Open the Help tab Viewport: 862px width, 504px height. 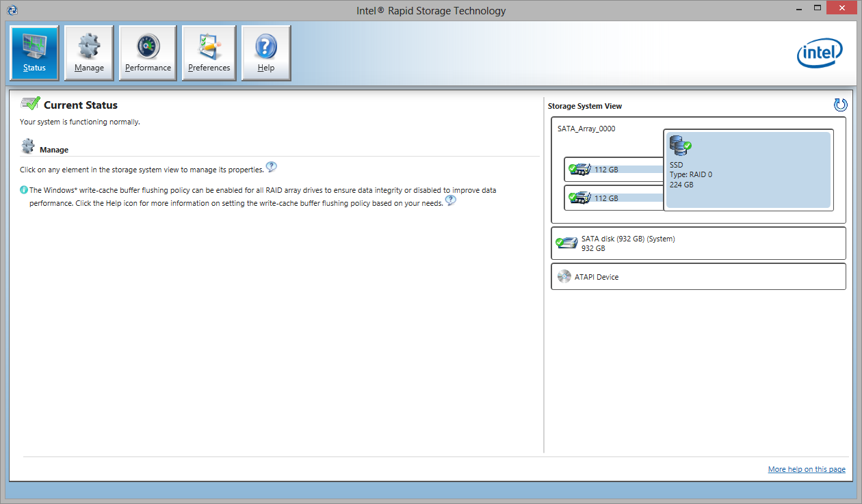(266, 53)
